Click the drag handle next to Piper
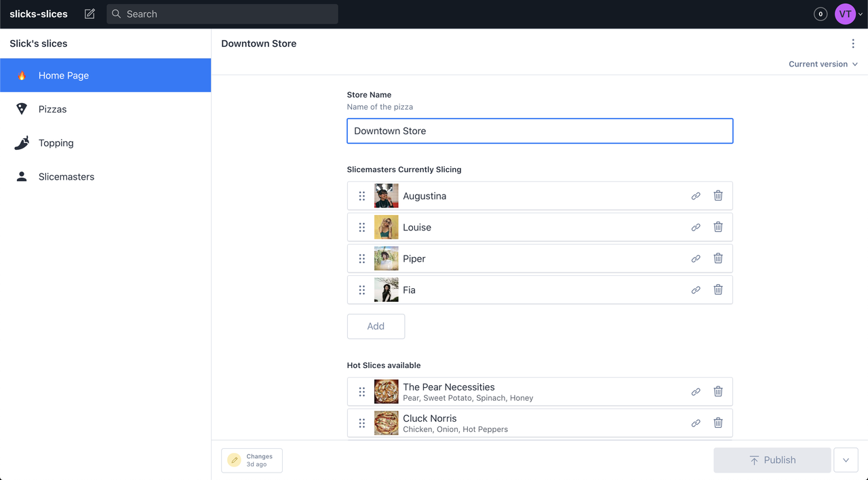The image size is (868, 480). click(362, 258)
